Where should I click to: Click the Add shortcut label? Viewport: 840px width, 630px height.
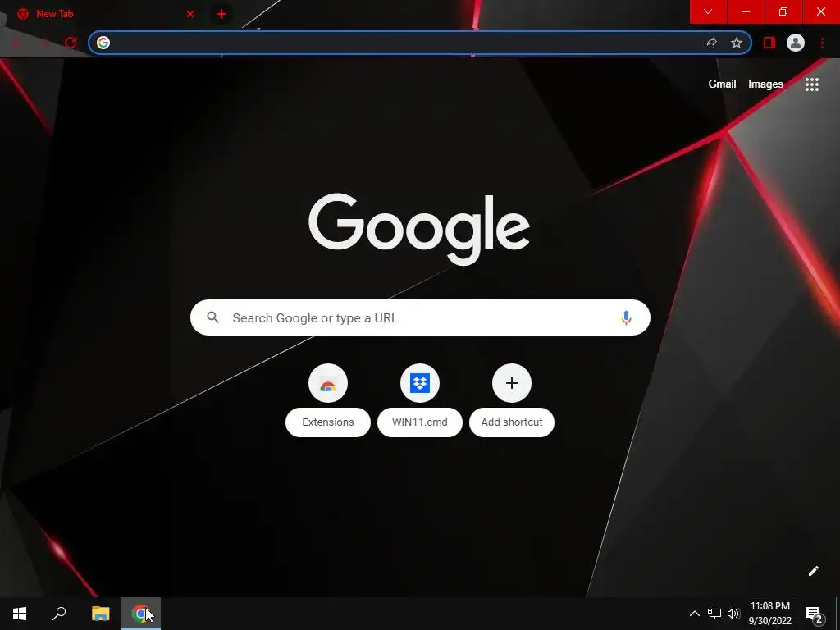point(512,422)
